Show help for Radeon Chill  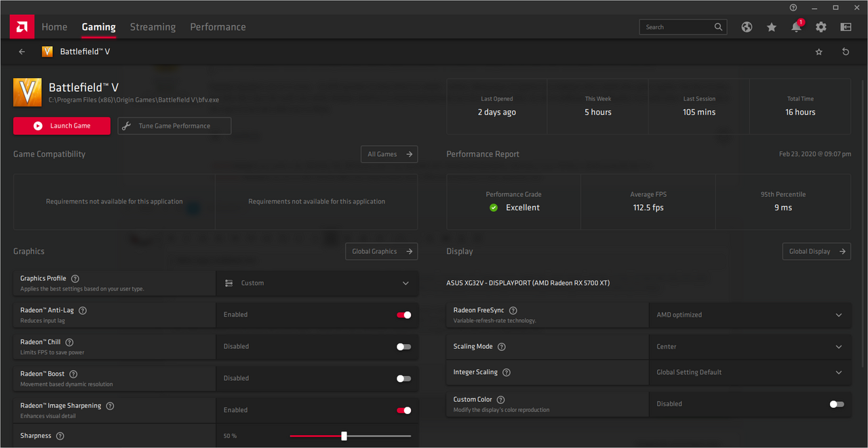(69, 342)
